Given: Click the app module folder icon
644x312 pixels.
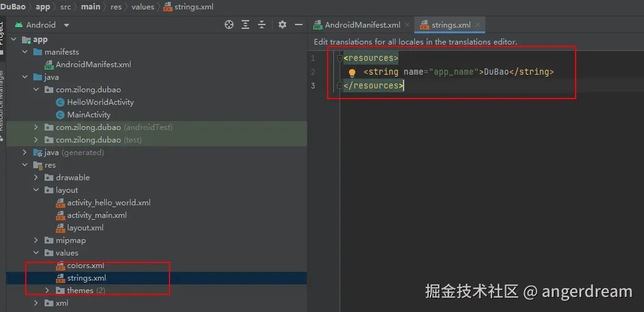Looking at the screenshot, I should (x=26, y=40).
